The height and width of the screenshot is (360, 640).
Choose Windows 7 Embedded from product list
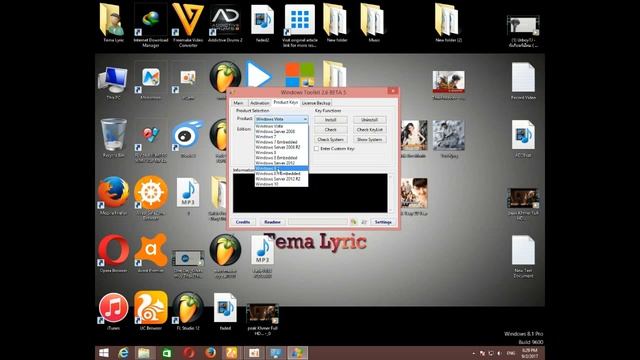276,142
